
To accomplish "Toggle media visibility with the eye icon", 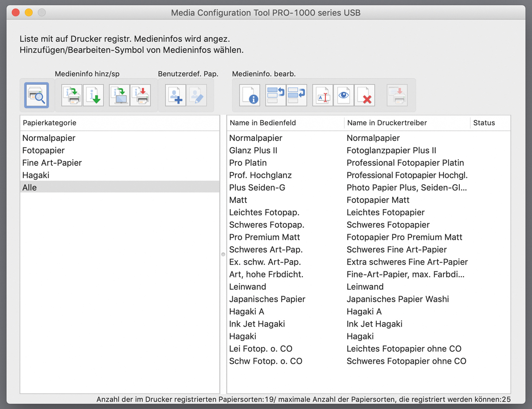I will (x=344, y=95).
